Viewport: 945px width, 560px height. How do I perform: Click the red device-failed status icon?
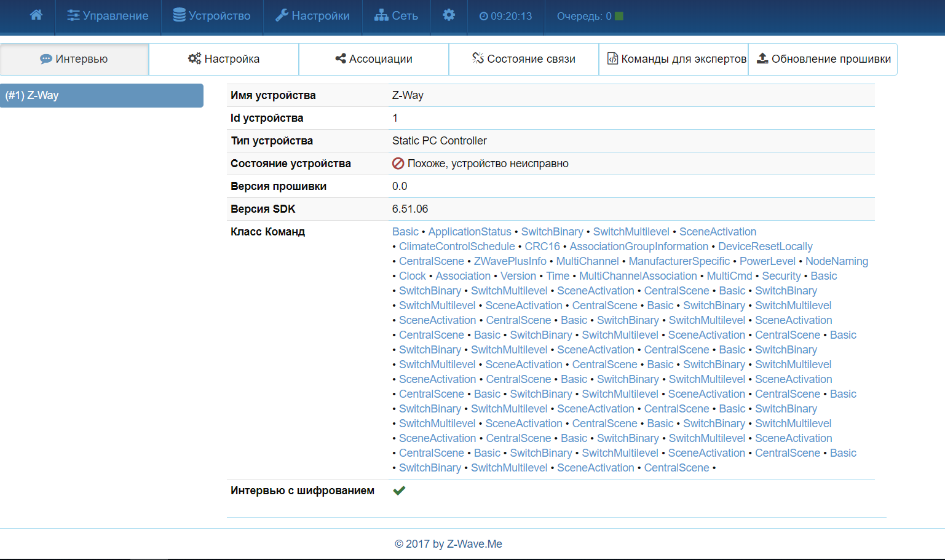(398, 164)
